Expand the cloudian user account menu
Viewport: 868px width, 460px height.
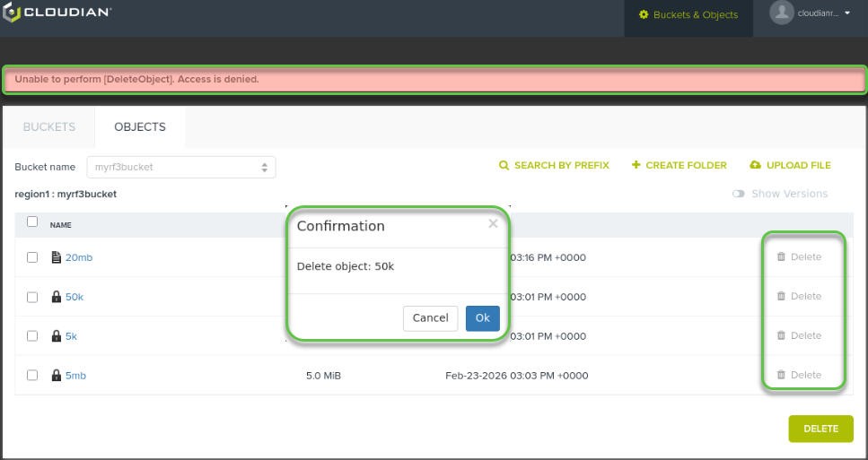[x=846, y=13]
